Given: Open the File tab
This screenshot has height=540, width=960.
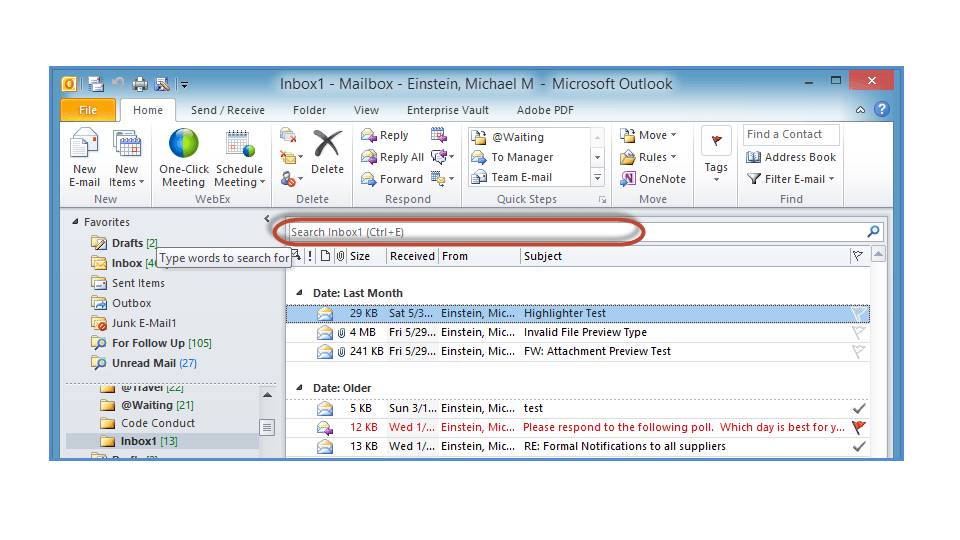Looking at the screenshot, I should coord(88,110).
